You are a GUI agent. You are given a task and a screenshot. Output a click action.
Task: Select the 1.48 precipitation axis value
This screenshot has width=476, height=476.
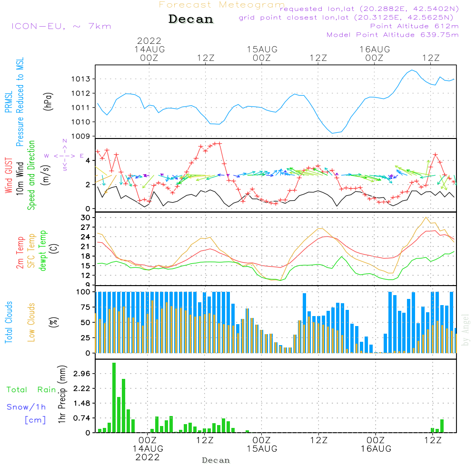click(x=82, y=404)
